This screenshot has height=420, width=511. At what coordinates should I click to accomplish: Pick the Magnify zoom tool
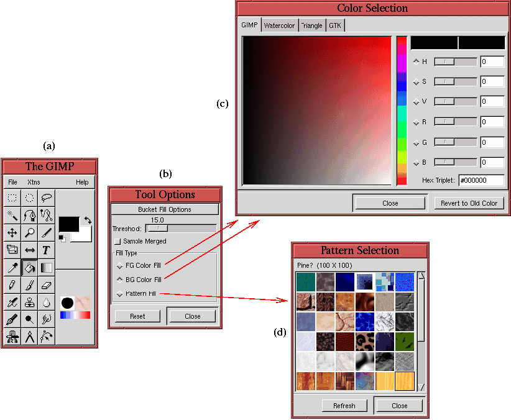click(29, 233)
